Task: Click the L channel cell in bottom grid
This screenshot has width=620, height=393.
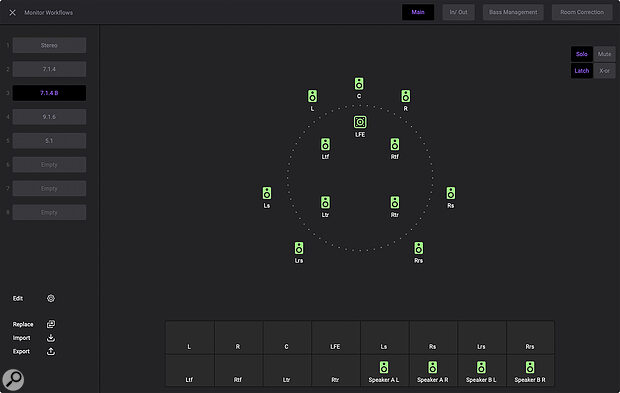Action: click(189, 338)
